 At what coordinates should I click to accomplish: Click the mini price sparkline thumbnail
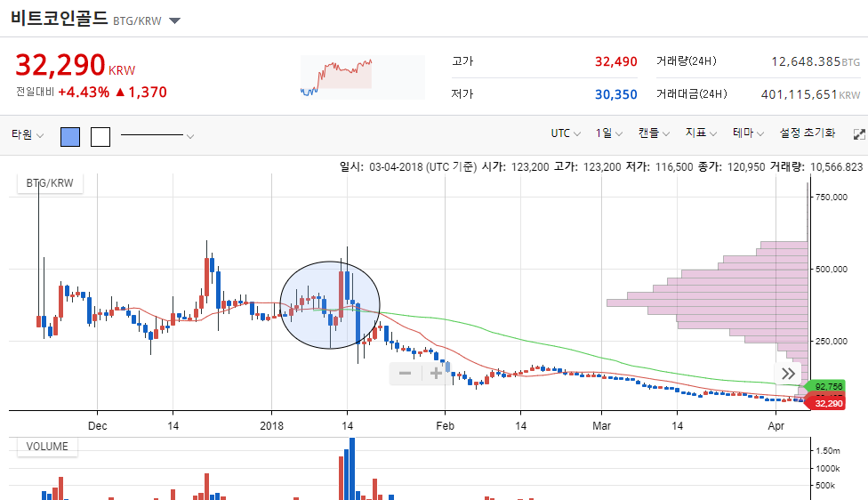(363, 77)
